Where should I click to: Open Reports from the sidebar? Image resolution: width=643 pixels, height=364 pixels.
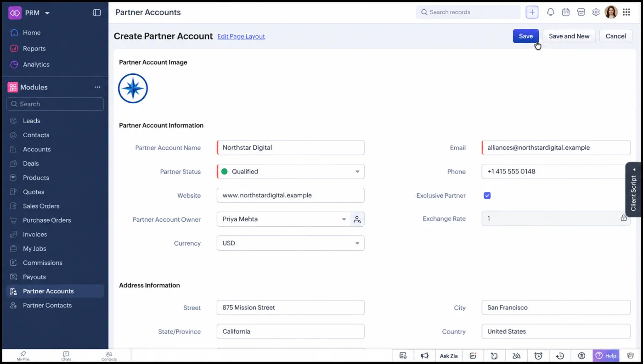point(34,49)
